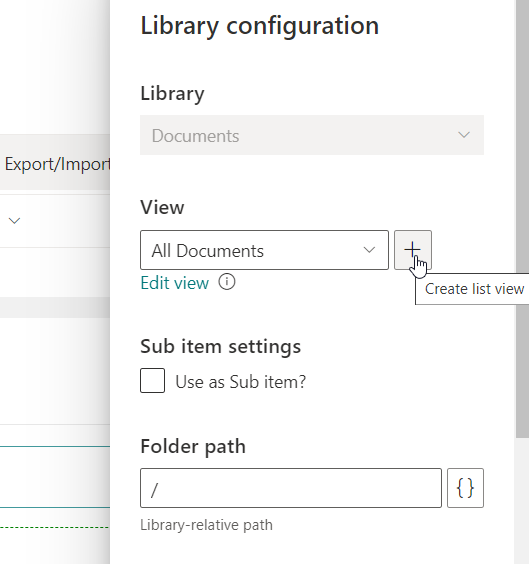The width and height of the screenshot is (529, 564).
Task: Click into the Folder path input field
Action: click(x=291, y=488)
